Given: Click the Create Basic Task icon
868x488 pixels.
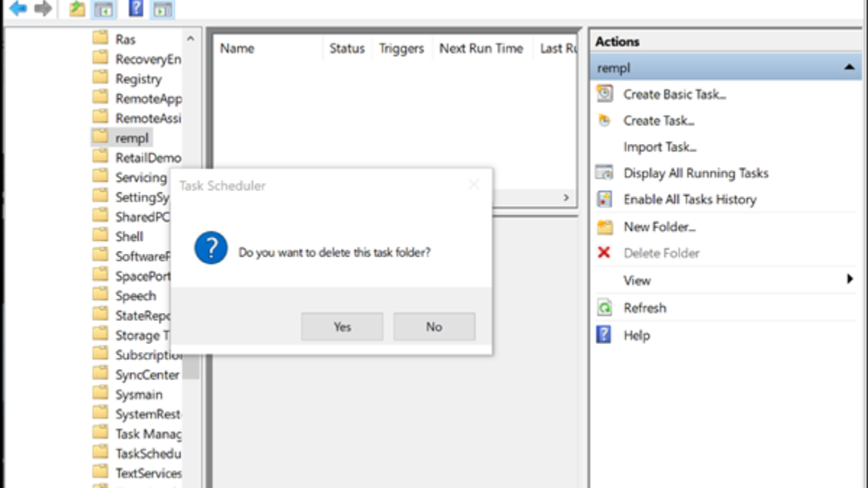Looking at the screenshot, I should 604,94.
